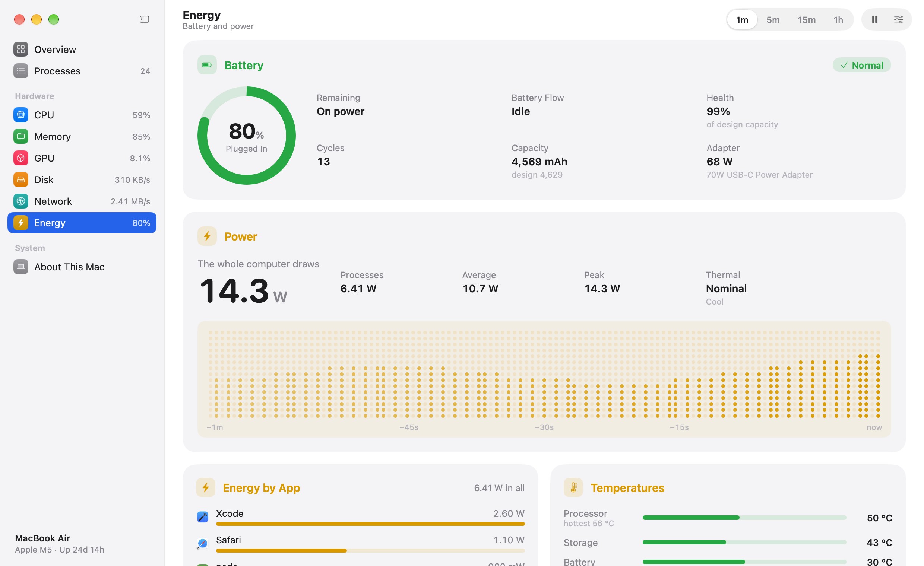Viewport: 924px width, 566px height.
Task: Open the Overview section
Action: coord(82,50)
